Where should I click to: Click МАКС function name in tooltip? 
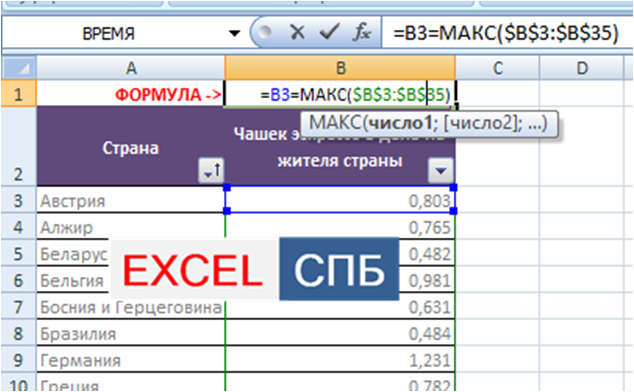(335, 123)
